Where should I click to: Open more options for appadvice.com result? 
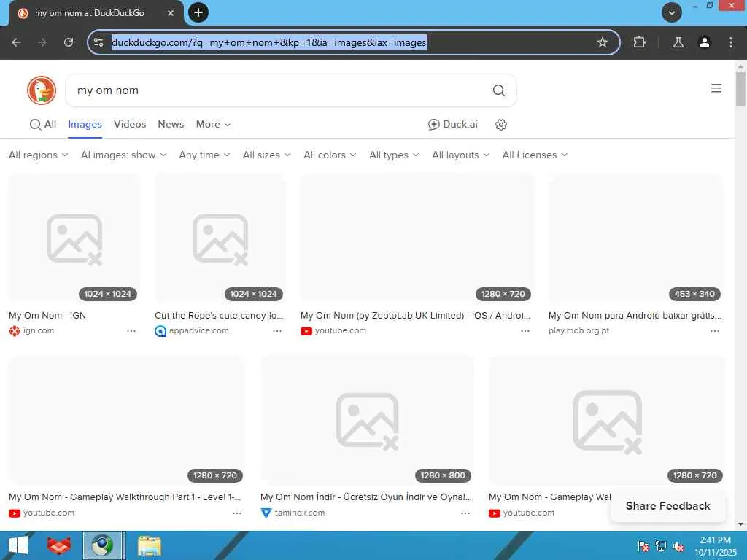[277, 330]
